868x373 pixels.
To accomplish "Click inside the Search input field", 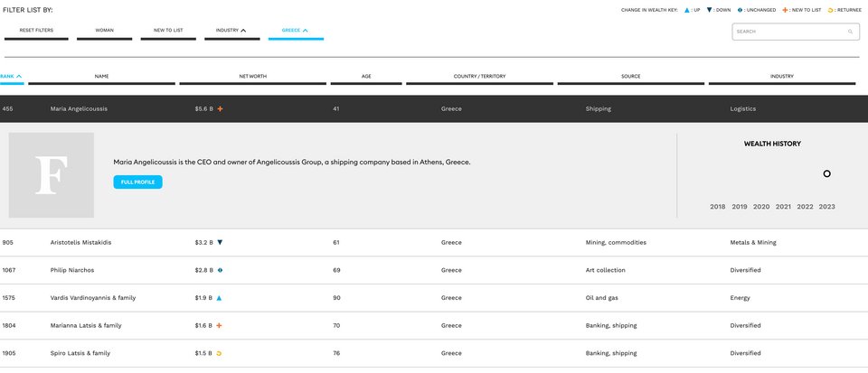I will point(787,32).
